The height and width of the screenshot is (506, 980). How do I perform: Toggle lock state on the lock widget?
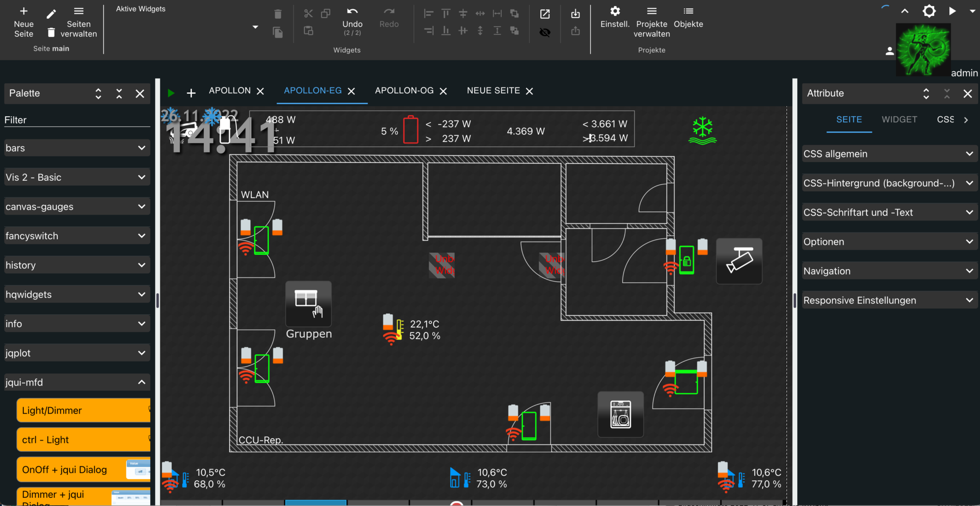click(688, 261)
